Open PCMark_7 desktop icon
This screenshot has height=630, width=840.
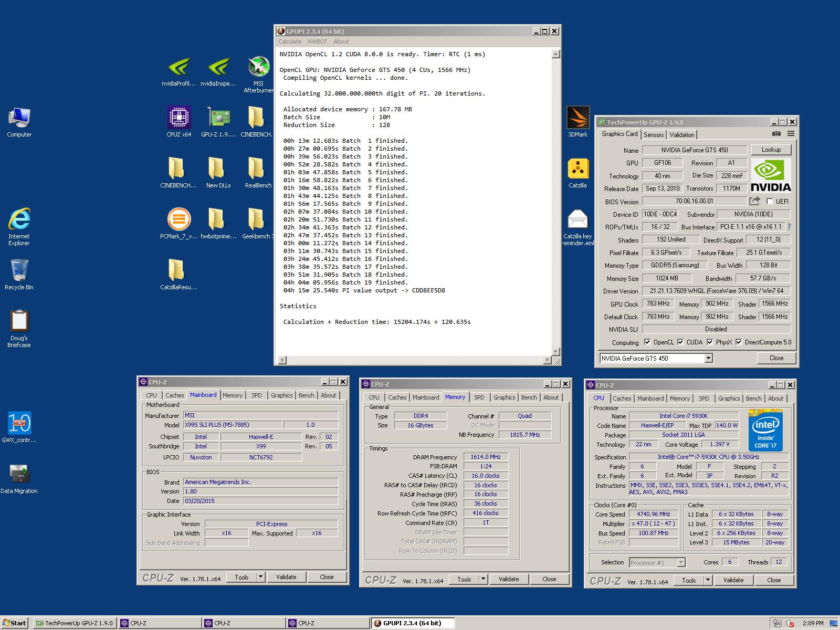point(178,224)
